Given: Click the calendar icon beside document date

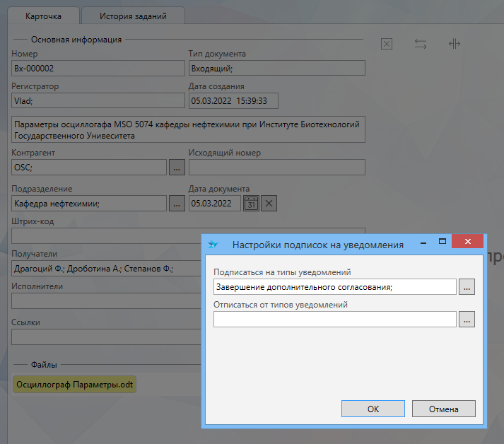Looking at the screenshot, I should point(252,204).
